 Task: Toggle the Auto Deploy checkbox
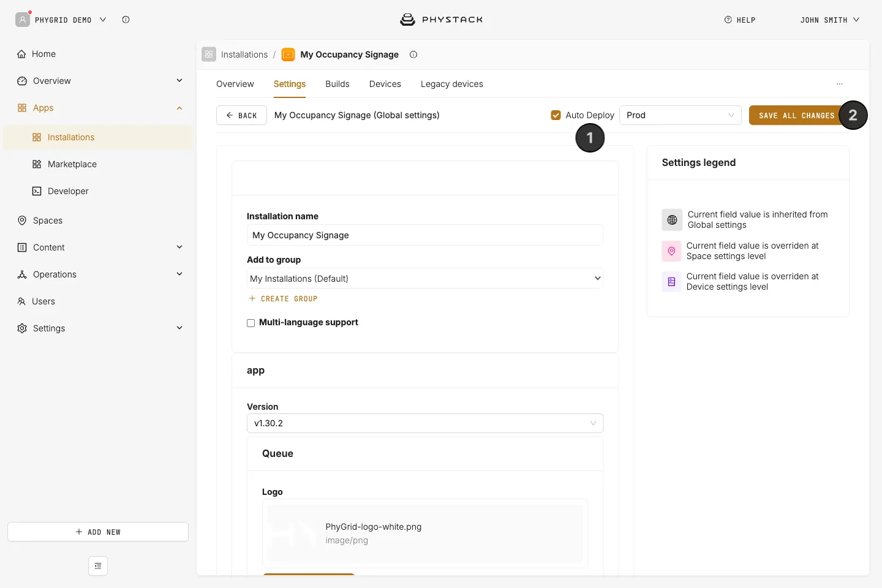pyautogui.click(x=556, y=115)
